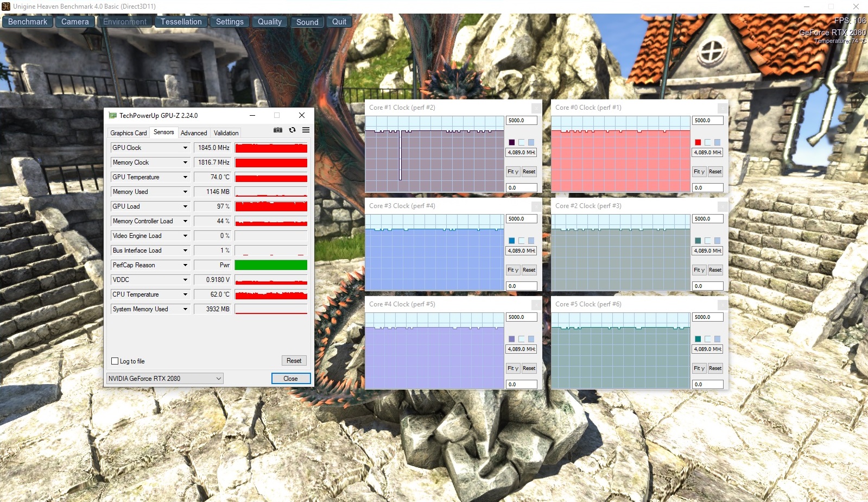This screenshot has width=868, height=502.
Task: Click the pale middle swatch in Core #1 Clock
Action: [521, 142]
